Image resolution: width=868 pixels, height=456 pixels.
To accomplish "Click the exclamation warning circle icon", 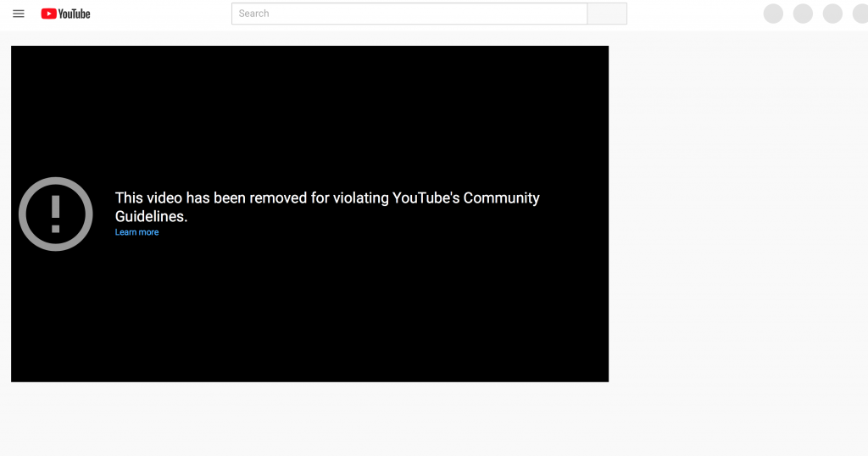I will pos(55,214).
